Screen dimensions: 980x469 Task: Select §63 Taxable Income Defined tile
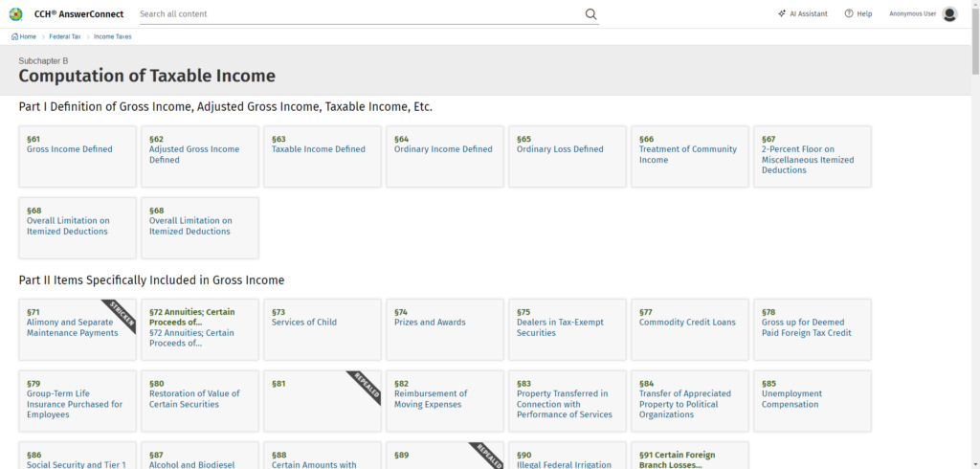[323, 156]
